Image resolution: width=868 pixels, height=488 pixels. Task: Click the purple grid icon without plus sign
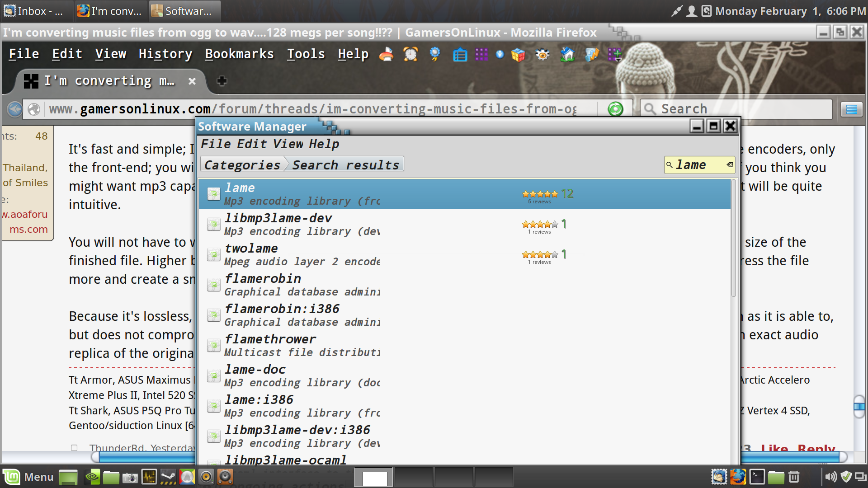[x=481, y=55]
